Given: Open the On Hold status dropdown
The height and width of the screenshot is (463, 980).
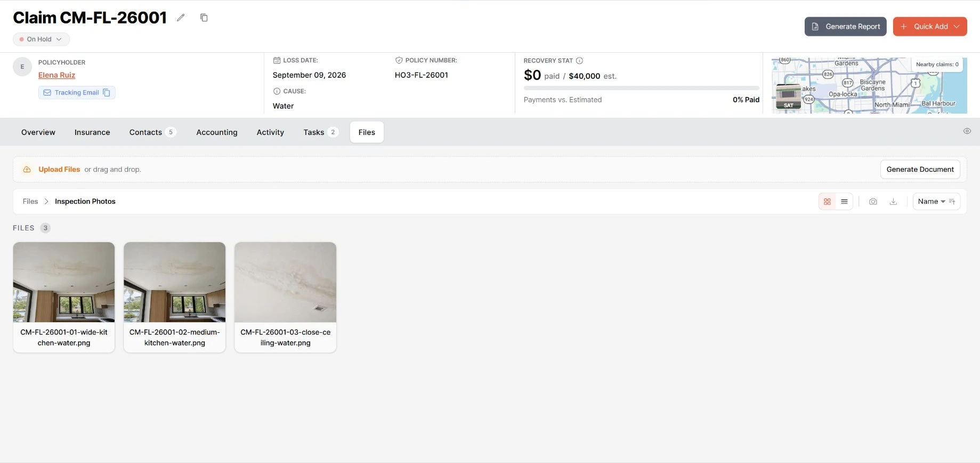Looking at the screenshot, I should point(41,39).
